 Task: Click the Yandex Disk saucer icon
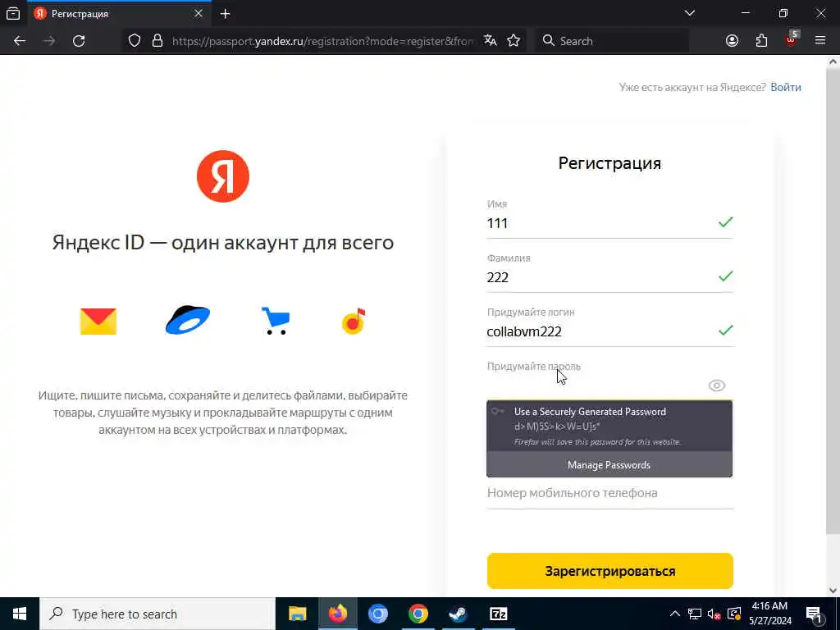[x=188, y=320]
